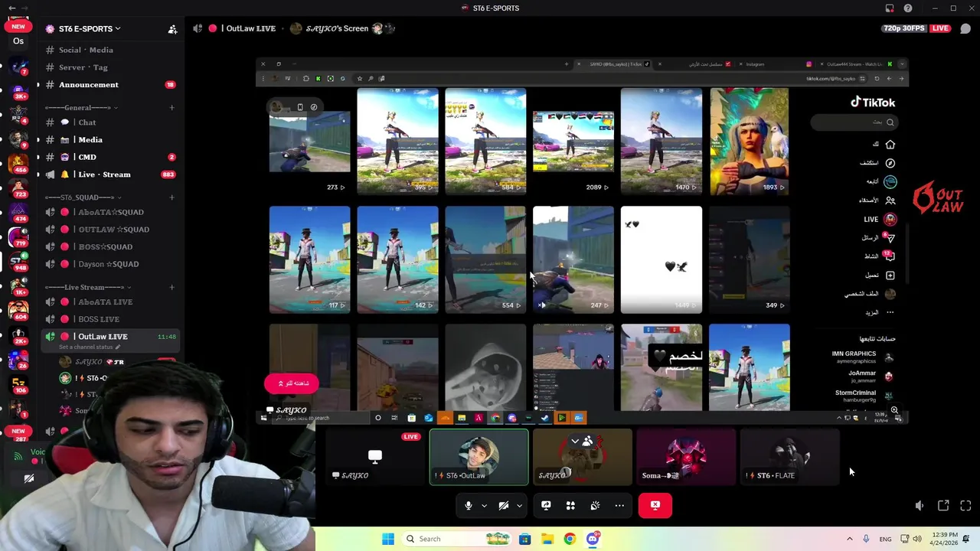This screenshot has width=980, height=551.
Task: Open camera options dropdown arrow
Action: click(519, 505)
